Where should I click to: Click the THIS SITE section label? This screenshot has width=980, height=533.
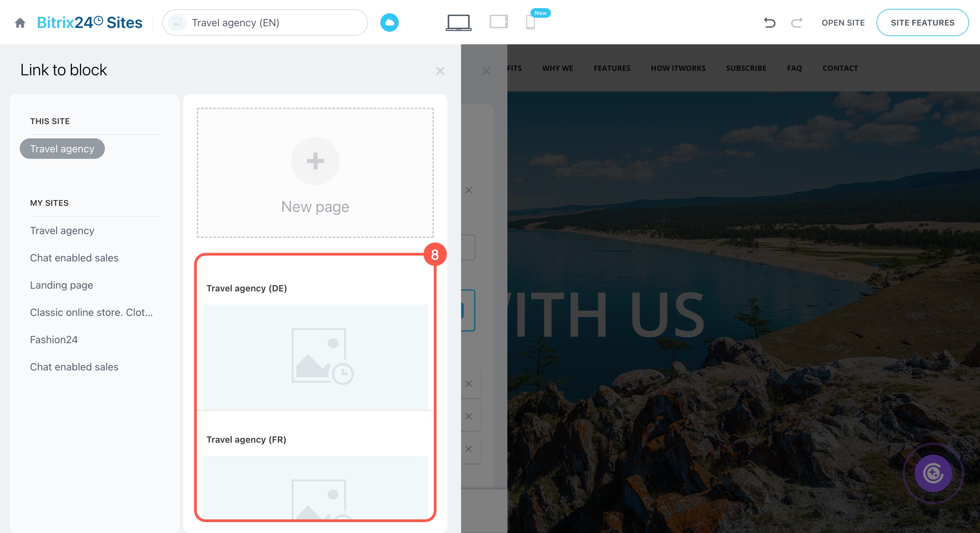pyautogui.click(x=50, y=121)
